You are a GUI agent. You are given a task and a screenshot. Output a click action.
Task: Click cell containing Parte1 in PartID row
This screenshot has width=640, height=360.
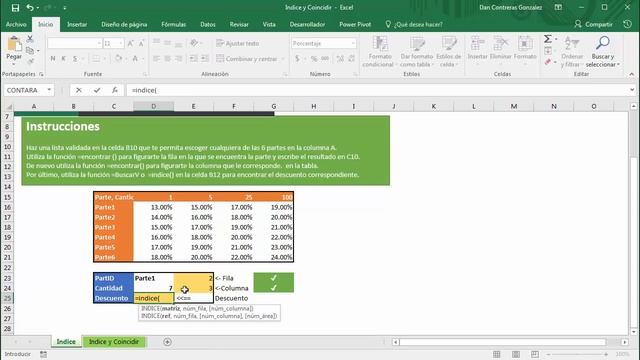pyautogui.click(x=153, y=278)
